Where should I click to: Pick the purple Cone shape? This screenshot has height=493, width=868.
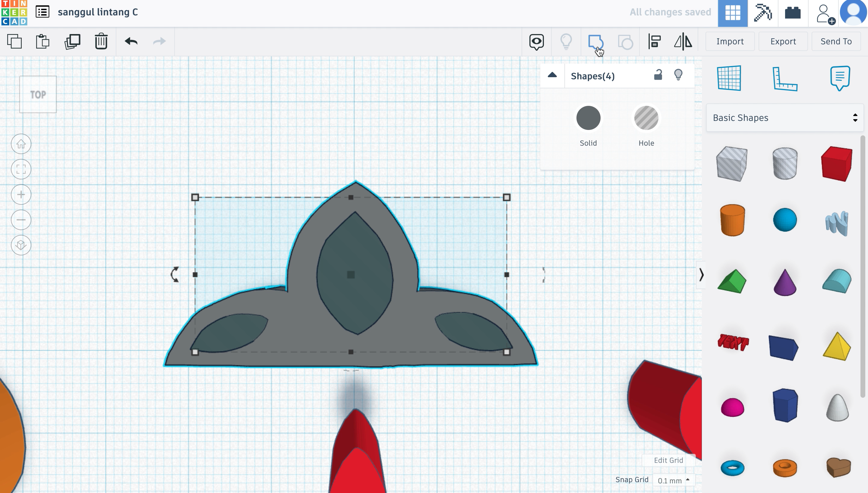(x=785, y=283)
